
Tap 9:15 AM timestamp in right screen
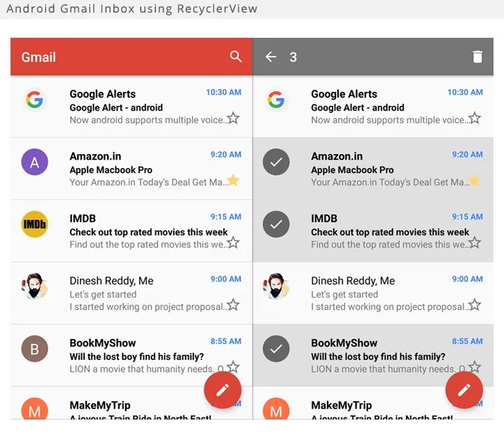pos(468,216)
